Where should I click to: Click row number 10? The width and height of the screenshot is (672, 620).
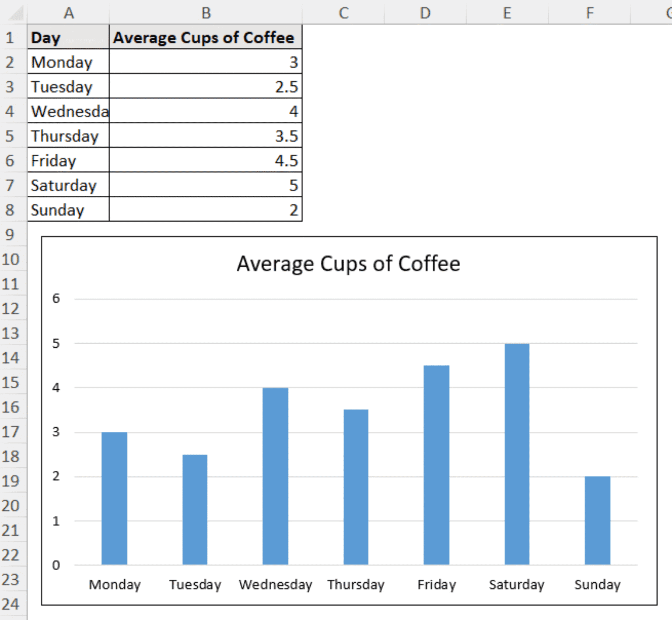(11, 259)
